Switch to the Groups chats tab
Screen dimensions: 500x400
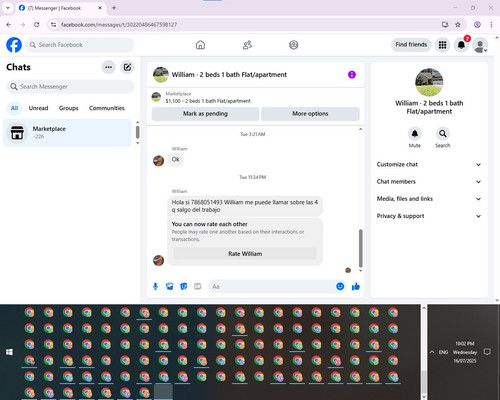(68, 108)
